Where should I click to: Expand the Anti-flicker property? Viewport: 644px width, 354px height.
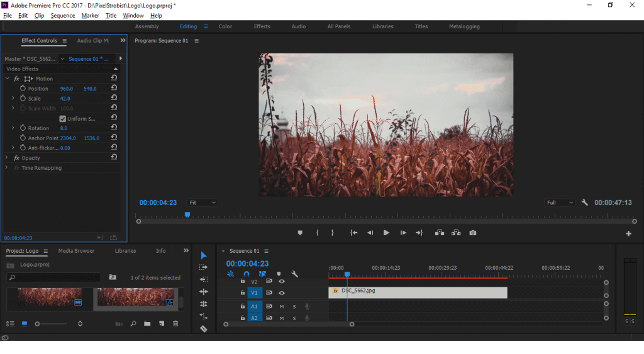13,148
